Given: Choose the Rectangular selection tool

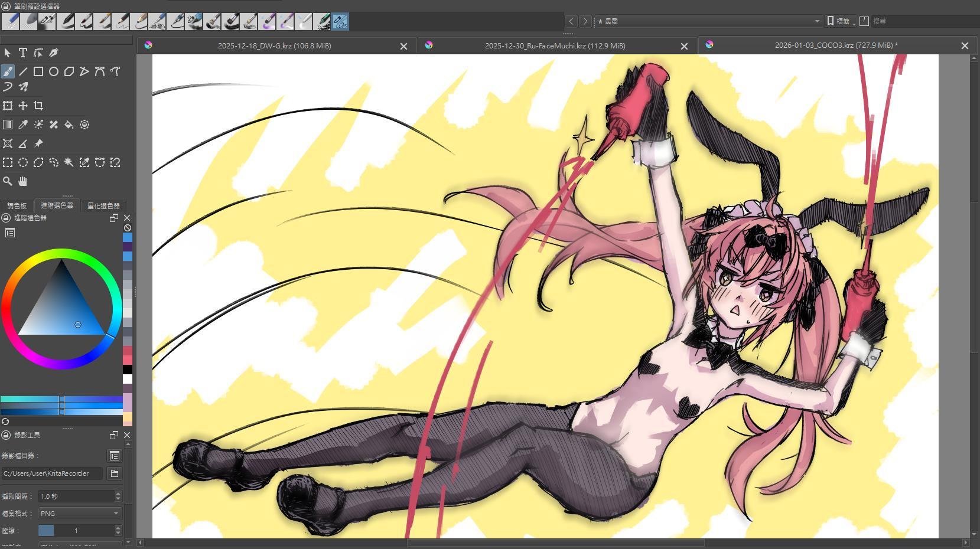Looking at the screenshot, I should pyautogui.click(x=8, y=162).
